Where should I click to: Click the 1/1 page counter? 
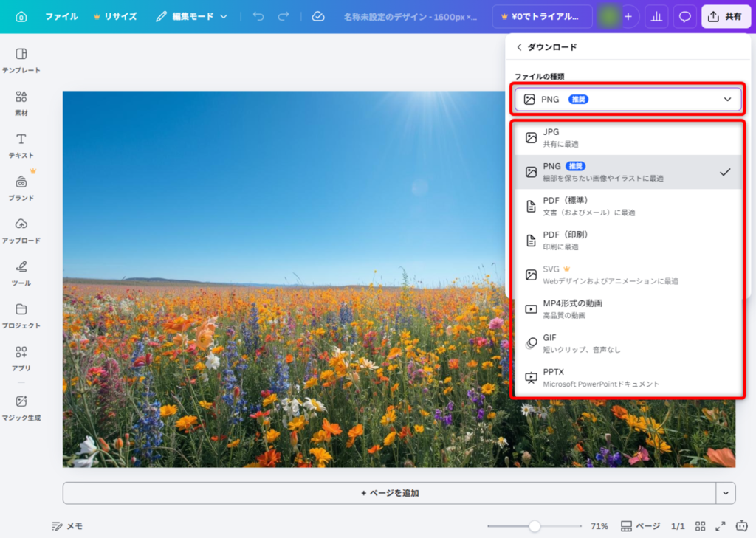[678, 526]
